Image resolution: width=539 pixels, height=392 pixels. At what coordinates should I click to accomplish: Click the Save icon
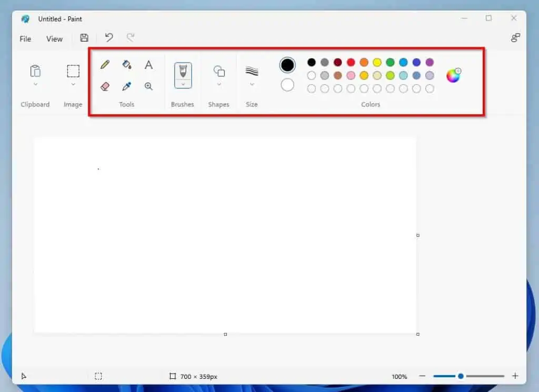point(84,38)
